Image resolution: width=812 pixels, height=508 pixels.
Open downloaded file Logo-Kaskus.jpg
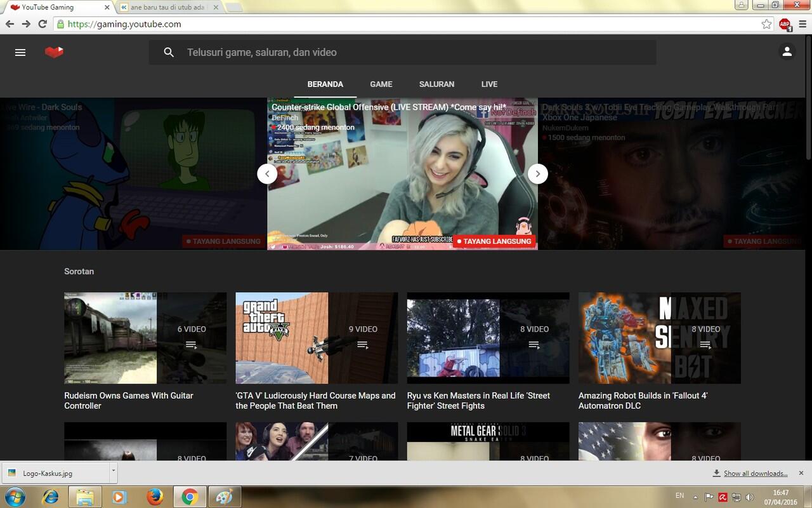click(x=56, y=473)
